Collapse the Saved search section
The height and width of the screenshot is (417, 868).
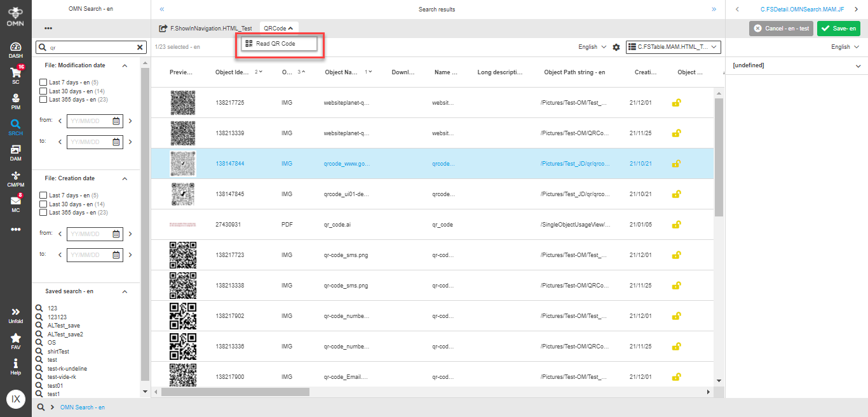tap(125, 291)
